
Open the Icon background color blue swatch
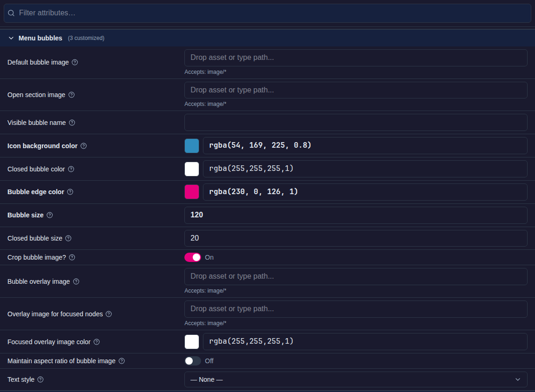192,146
